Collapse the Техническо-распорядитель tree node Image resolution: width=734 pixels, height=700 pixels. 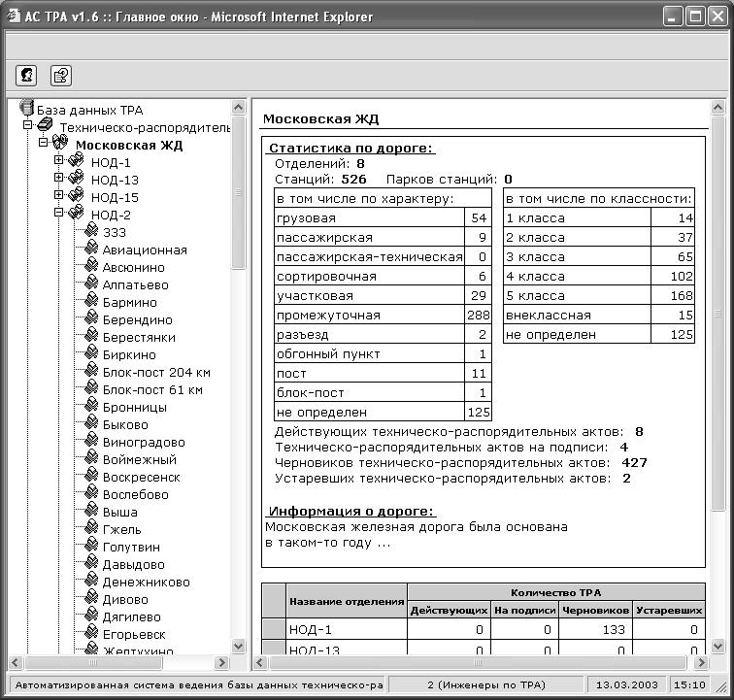27,125
